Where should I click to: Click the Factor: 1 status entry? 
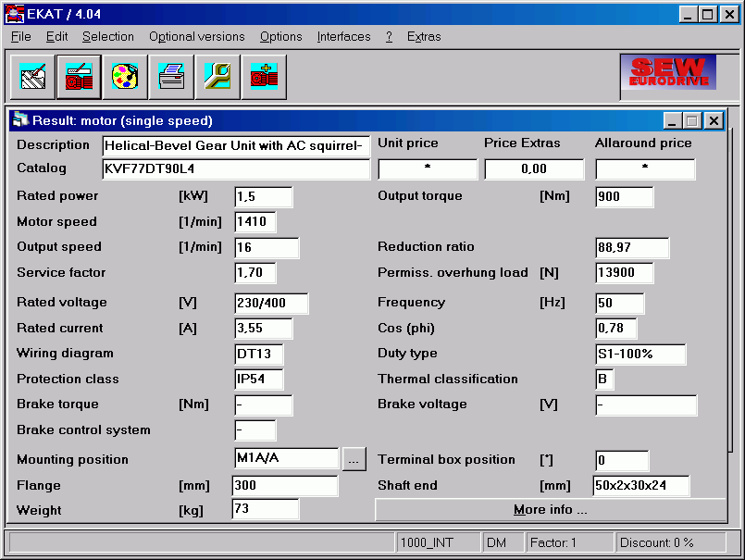[570, 542]
